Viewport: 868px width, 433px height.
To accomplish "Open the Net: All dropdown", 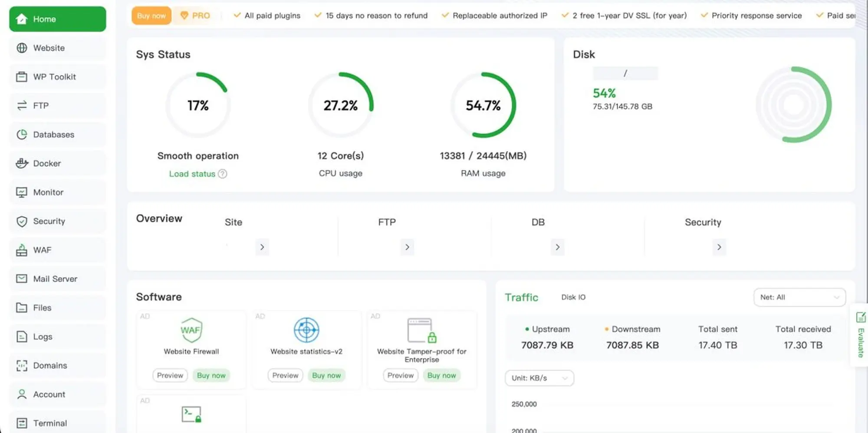I will [800, 297].
